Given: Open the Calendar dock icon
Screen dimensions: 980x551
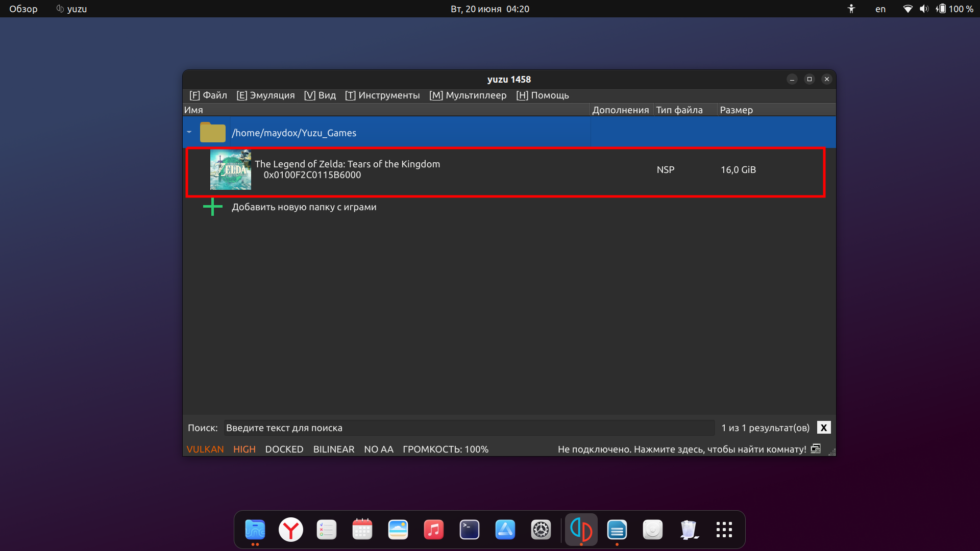Looking at the screenshot, I should [362, 530].
